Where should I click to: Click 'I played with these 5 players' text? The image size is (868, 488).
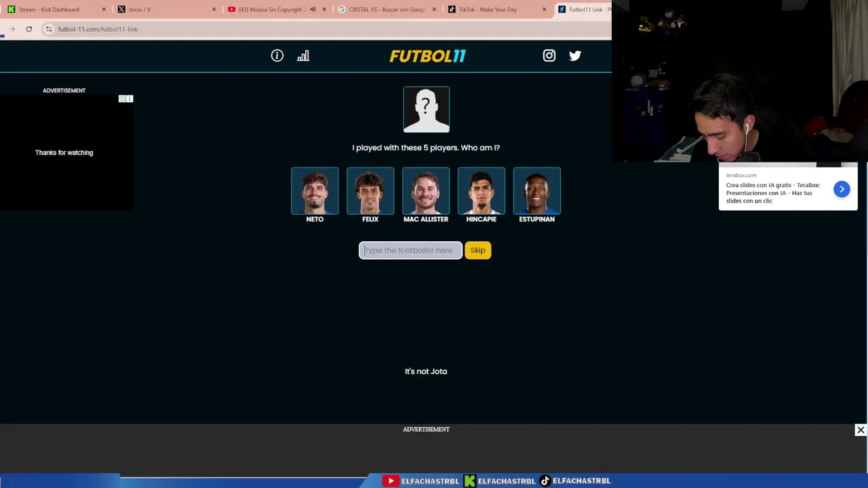pyautogui.click(x=426, y=148)
